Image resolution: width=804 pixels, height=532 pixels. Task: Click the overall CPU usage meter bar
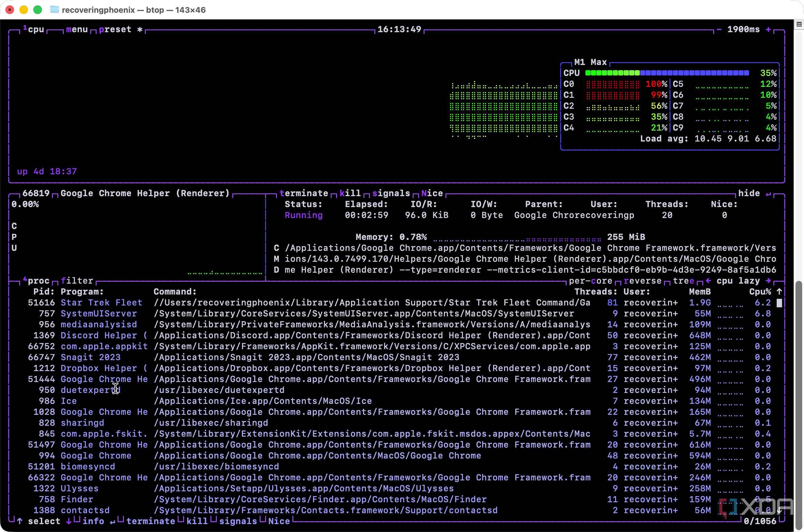(667, 73)
